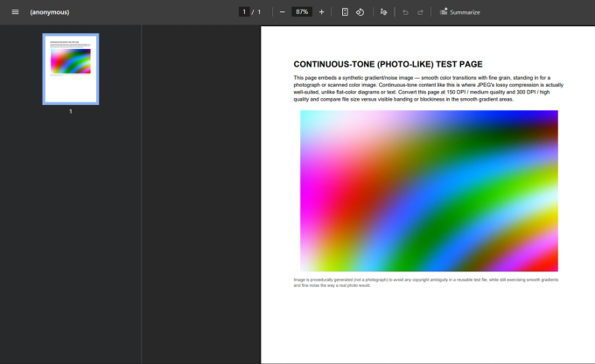The height and width of the screenshot is (364, 595).
Task: Rotate the page counterclockwise
Action: (360, 12)
